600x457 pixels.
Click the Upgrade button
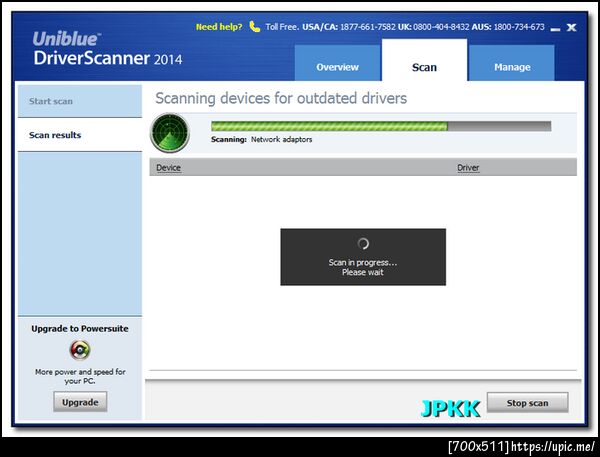(80, 402)
